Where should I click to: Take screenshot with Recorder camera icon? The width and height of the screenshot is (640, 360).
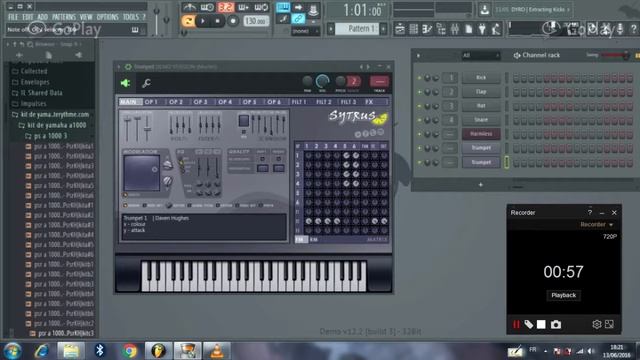pyautogui.click(x=556, y=324)
